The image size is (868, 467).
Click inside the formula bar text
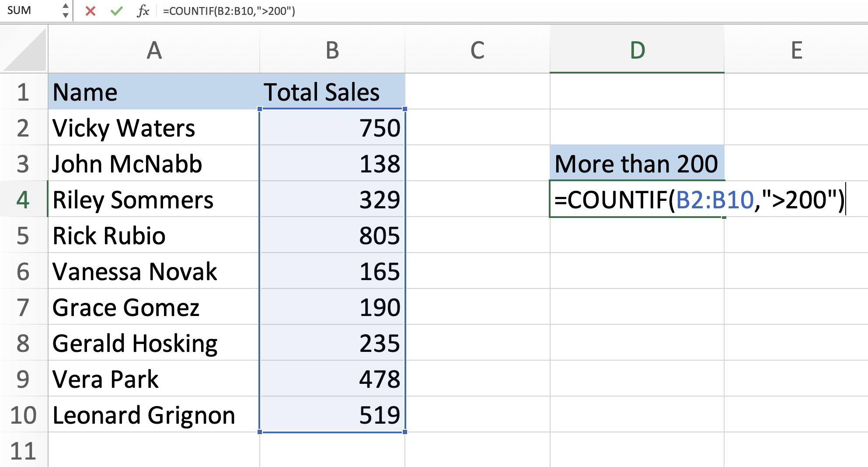[x=229, y=11]
